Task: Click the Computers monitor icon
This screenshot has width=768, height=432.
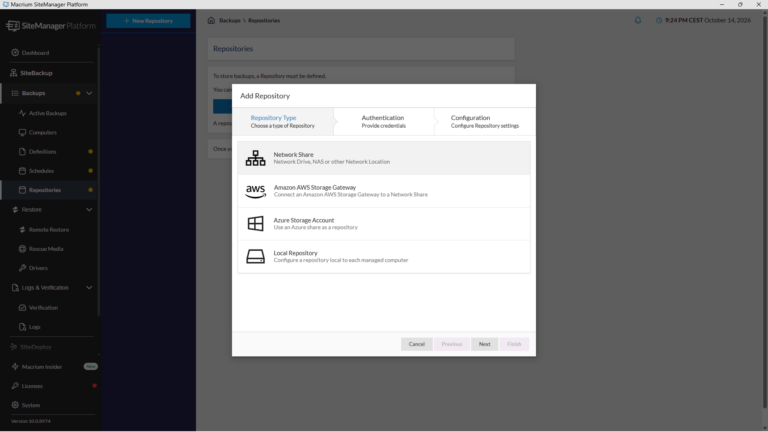Action: pos(22,132)
